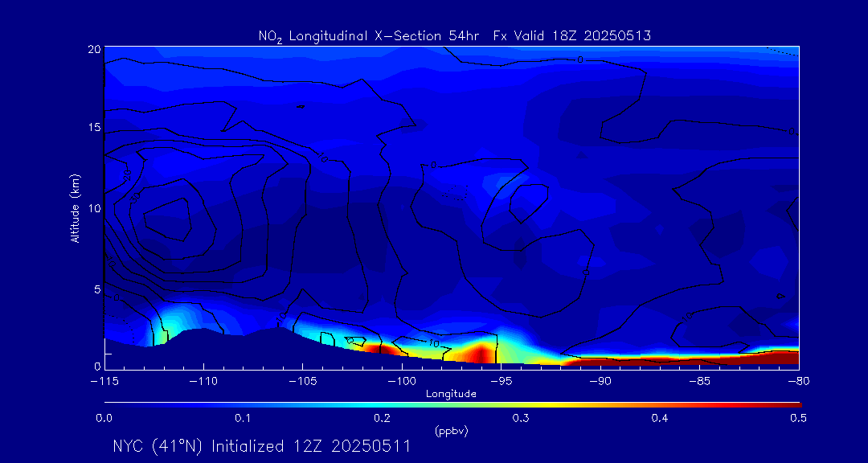Viewport: 868px width, 463px height.
Task: Click the -95 longitude tick label
Action: point(501,382)
